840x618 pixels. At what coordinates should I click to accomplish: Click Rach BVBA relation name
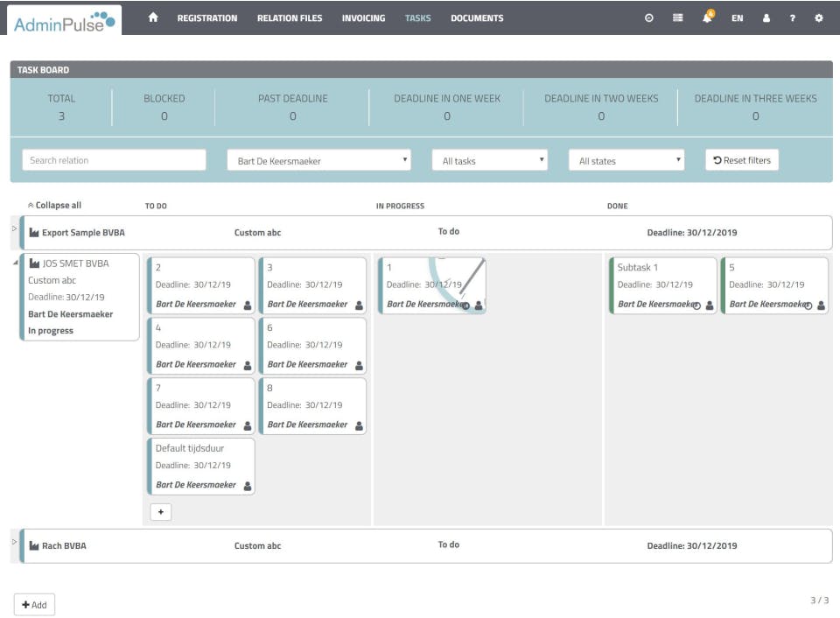click(64, 545)
